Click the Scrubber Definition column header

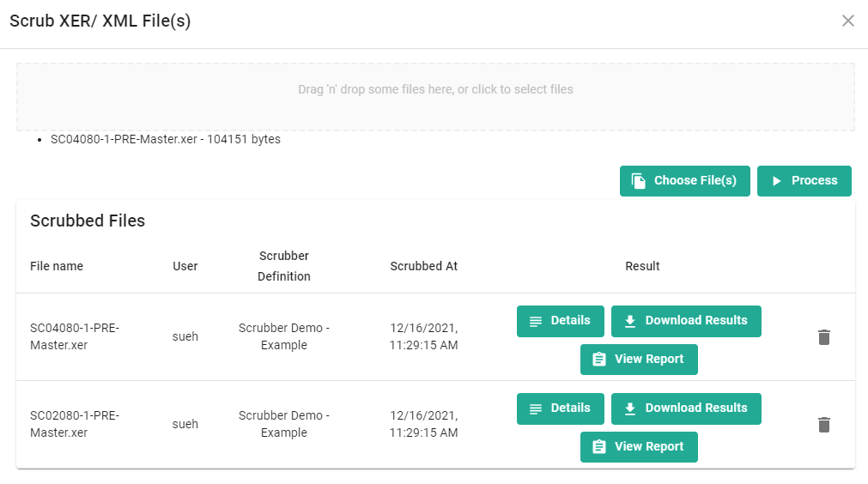284,266
